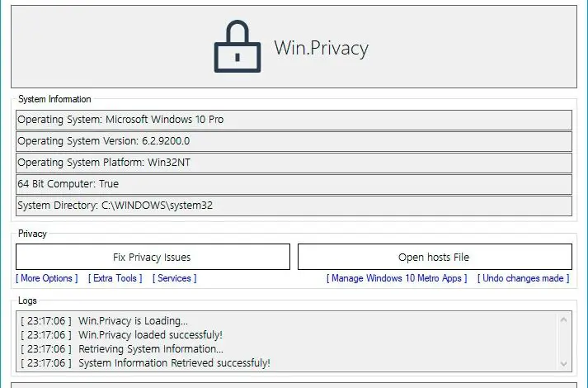The width and height of the screenshot is (588, 388).
Task: Open the More Options link
Action: click(x=47, y=278)
